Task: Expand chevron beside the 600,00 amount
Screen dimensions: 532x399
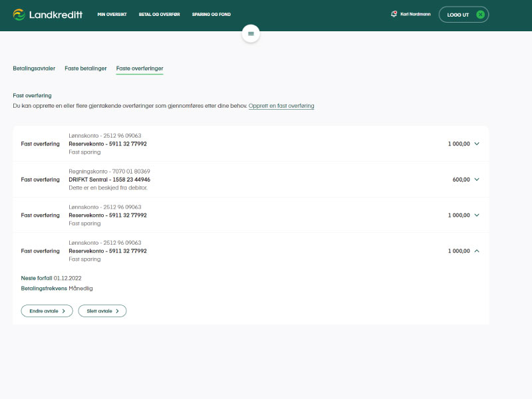Action: pos(477,180)
